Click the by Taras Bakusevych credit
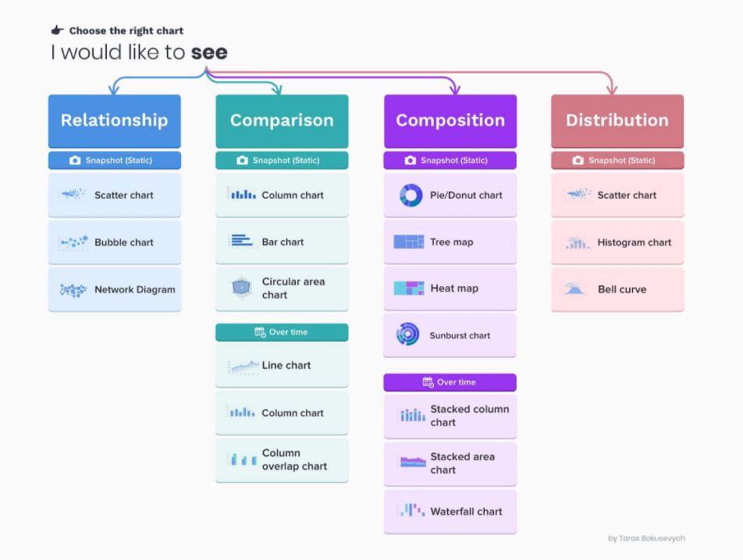This screenshot has width=743, height=560. pos(646,538)
